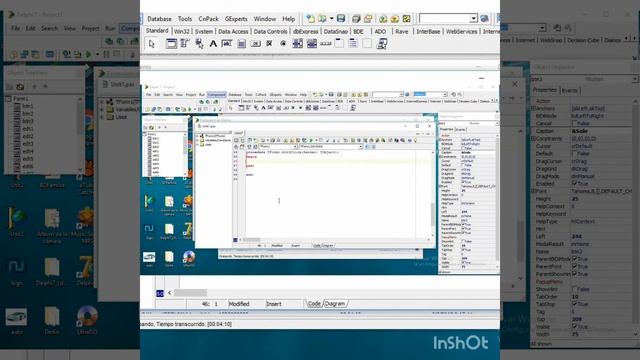Expand the Anchors property in Object Inspector
This screenshot has width=640, height=360.
[x=533, y=109]
